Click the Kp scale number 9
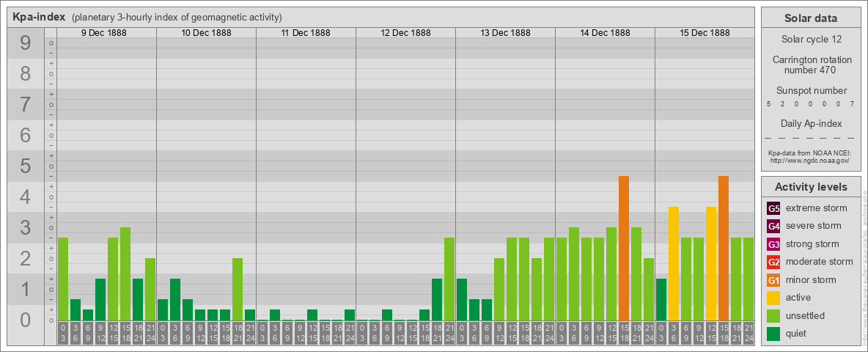Image resolution: width=868 pixels, height=352 pixels. coord(26,43)
